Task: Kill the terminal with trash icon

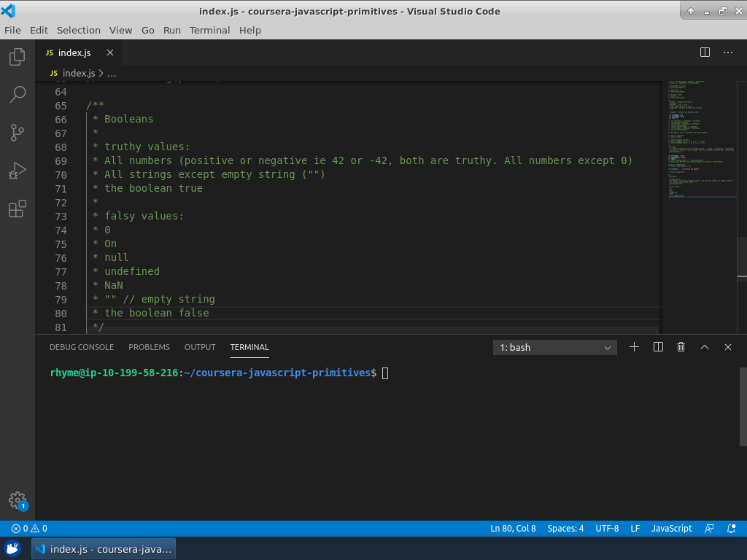Action: coord(681,347)
